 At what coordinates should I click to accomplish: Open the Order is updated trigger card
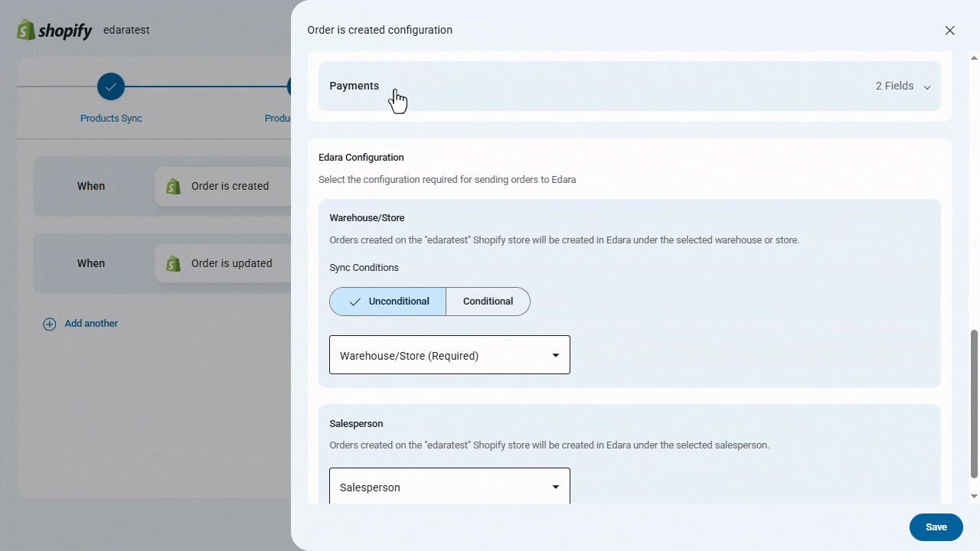click(x=223, y=263)
